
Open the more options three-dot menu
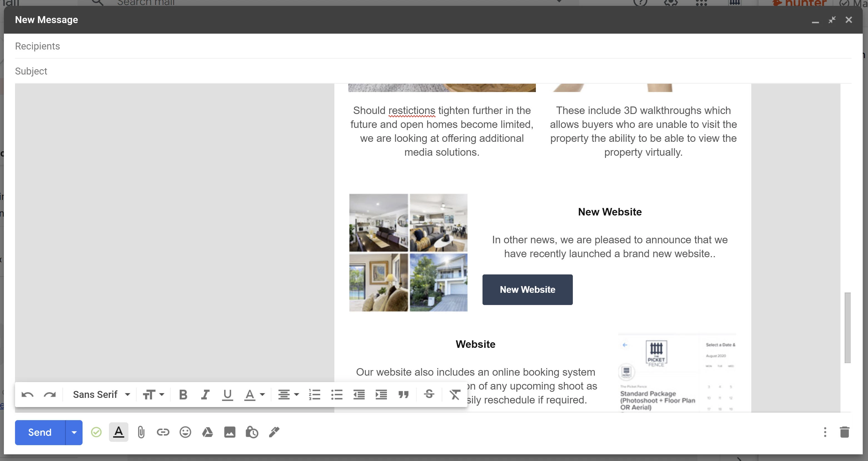825,432
